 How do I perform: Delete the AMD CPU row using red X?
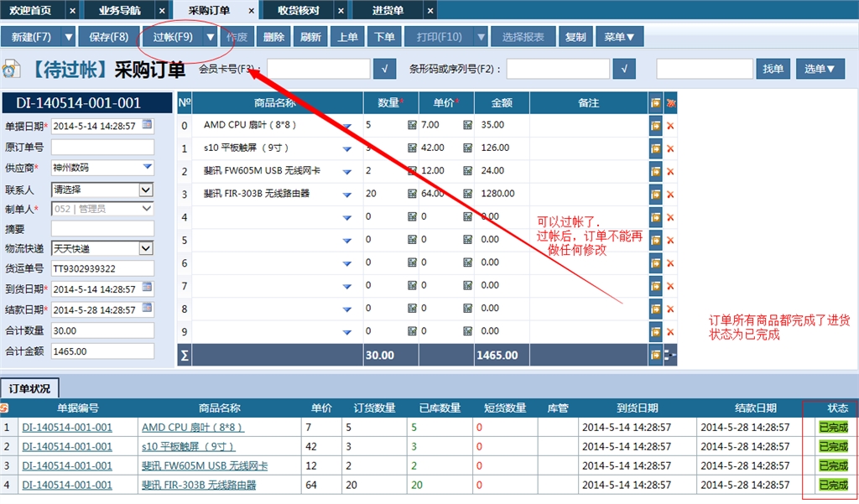(670, 125)
